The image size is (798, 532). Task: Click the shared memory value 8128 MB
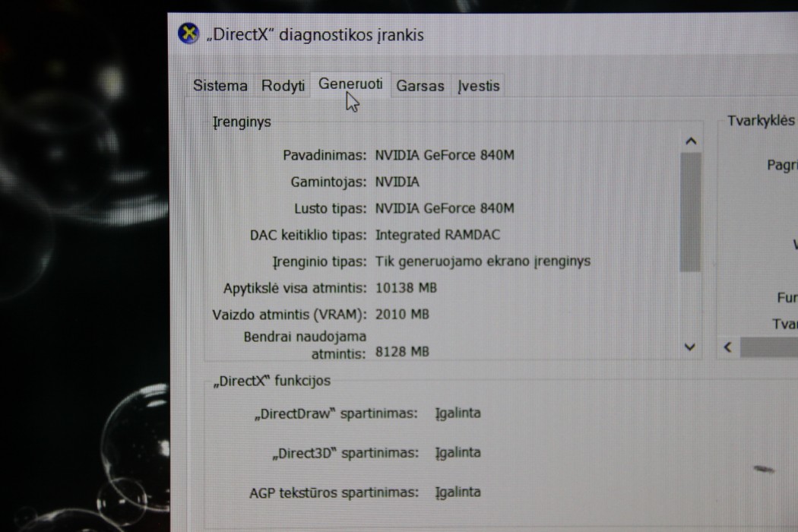pyautogui.click(x=402, y=352)
